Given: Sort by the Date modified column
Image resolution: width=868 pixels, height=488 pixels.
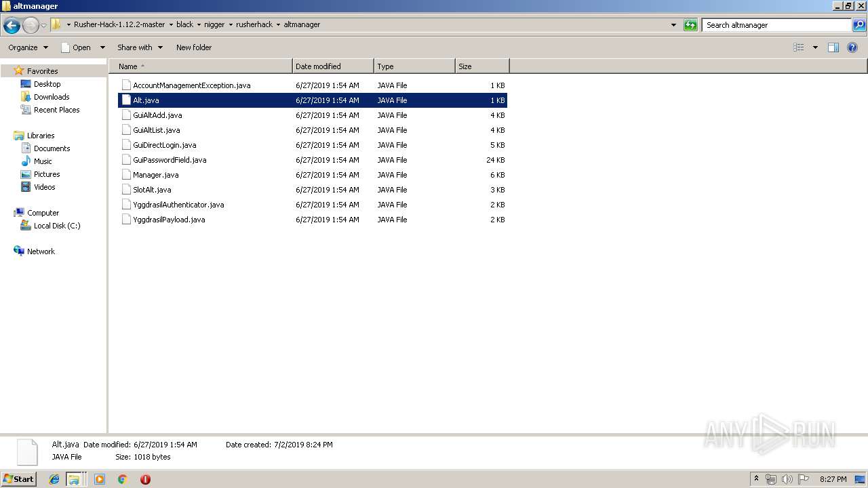Looking at the screenshot, I should [x=333, y=66].
